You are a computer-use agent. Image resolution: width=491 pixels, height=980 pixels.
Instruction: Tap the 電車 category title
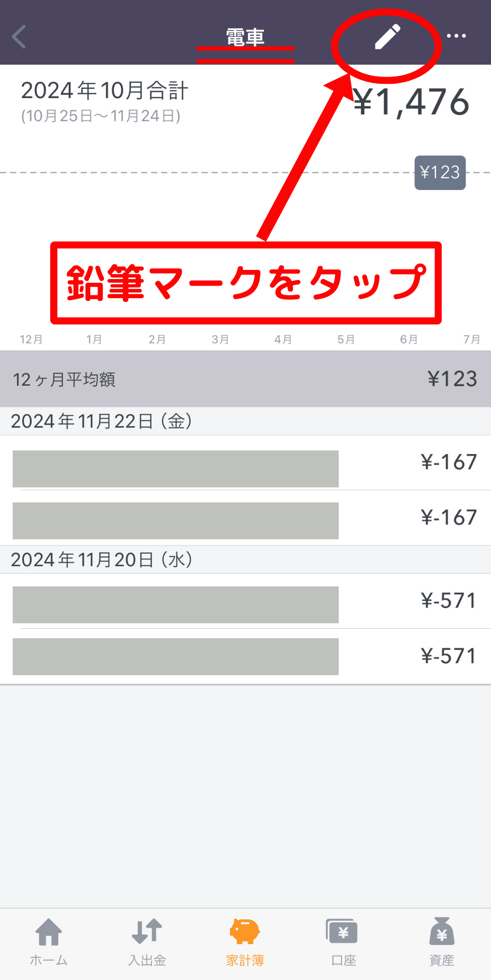[x=245, y=37]
